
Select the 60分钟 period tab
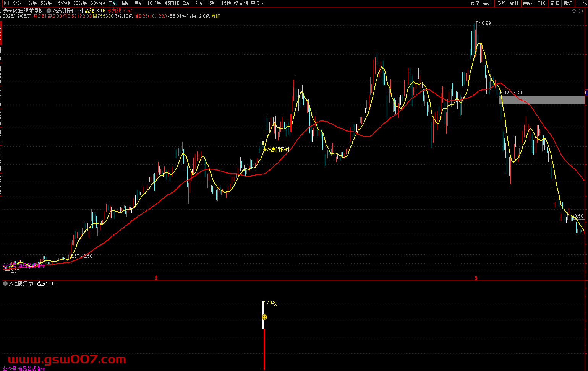pos(97,3)
